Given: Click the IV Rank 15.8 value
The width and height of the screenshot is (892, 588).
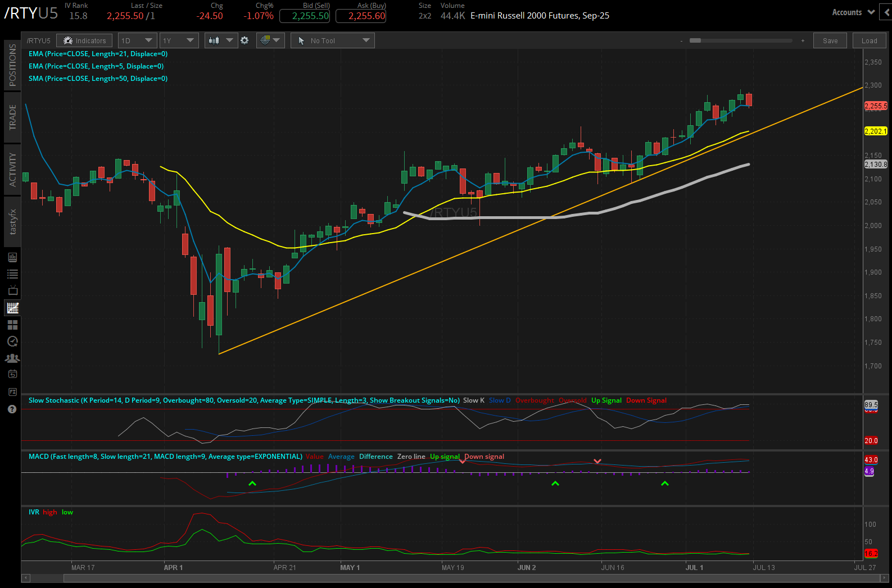Looking at the screenshot, I should click(78, 16).
